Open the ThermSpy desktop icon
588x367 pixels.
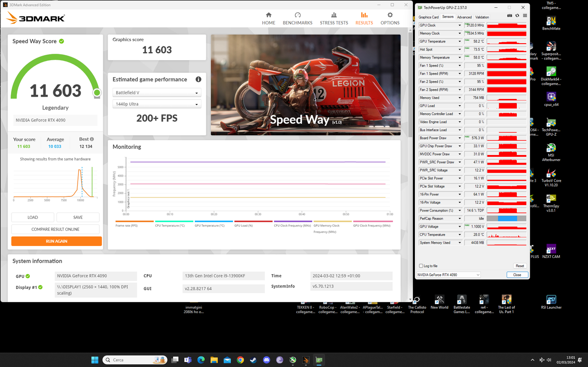(551, 203)
